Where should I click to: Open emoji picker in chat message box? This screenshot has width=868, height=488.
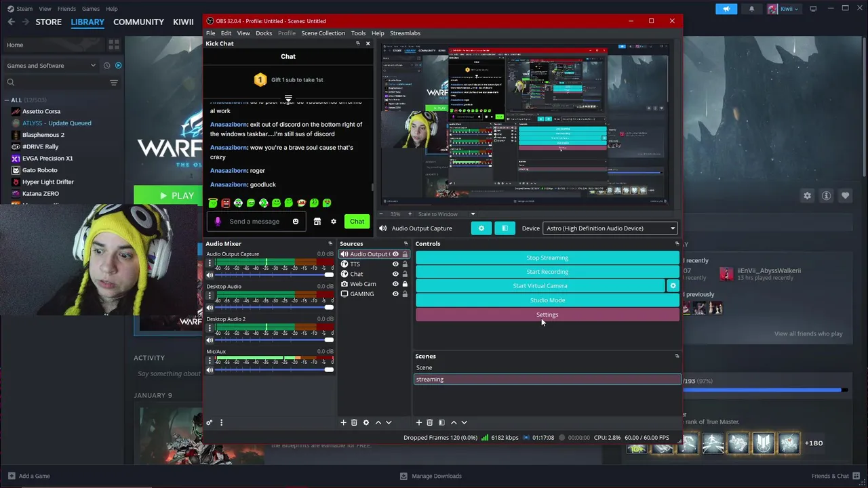(295, 222)
